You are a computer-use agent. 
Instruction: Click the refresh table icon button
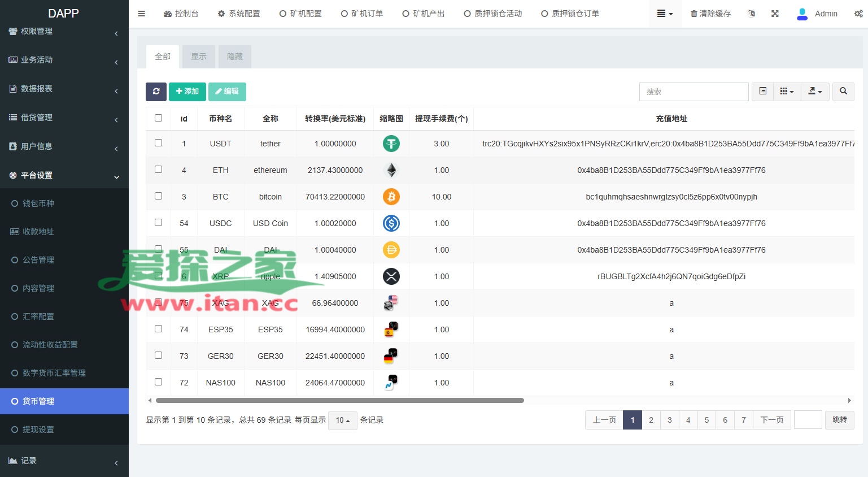pyautogui.click(x=156, y=92)
